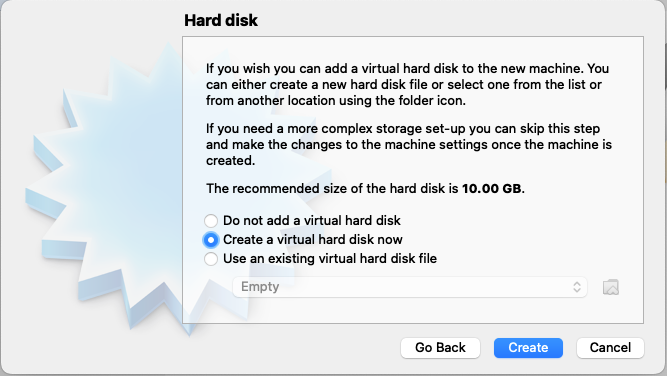This screenshot has height=376, width=667.
Task: Open the "Empty" disk file dropdown
Action: (x=410, y=287)
